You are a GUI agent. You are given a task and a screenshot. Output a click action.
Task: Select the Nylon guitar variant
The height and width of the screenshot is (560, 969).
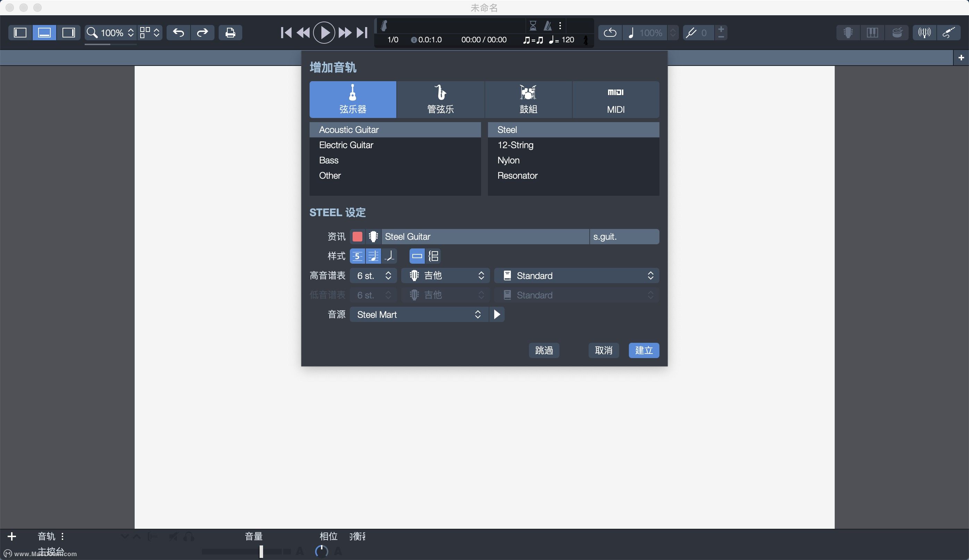point(509,160)
